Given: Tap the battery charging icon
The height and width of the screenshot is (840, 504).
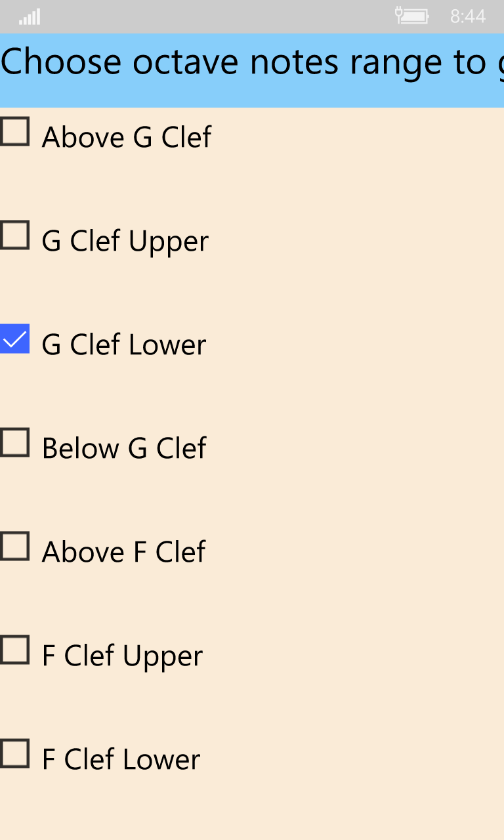Looking at the screenshot, I should (x=412, y=16).
